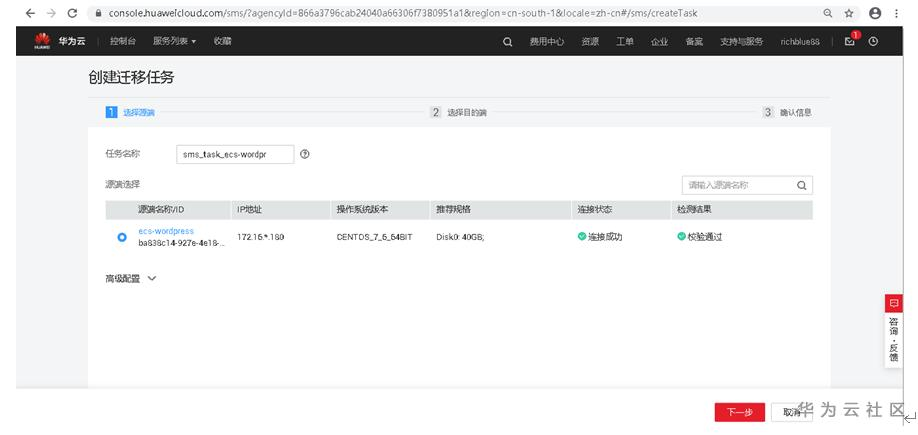918x435 pixels.
Task: Open ecs-wordpress source link
Action: click(166, 231)
